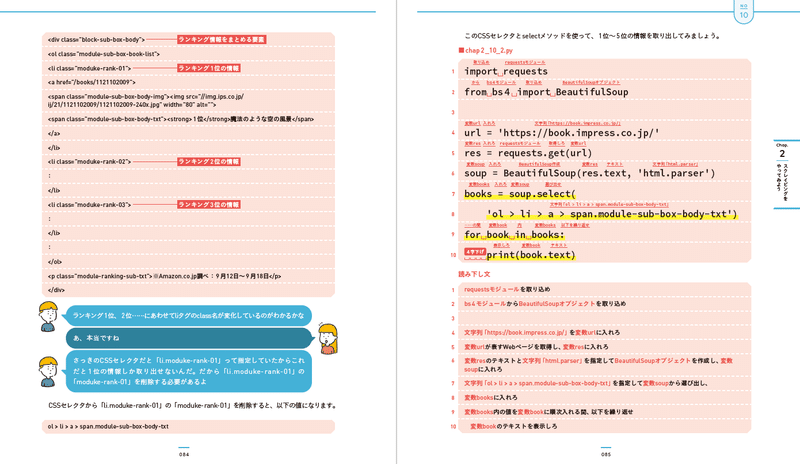Select code line 'import requests'

coord(506,71)
